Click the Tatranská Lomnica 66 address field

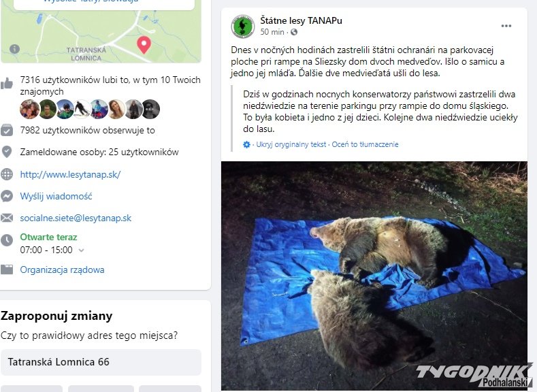click(x=101, y=362)
